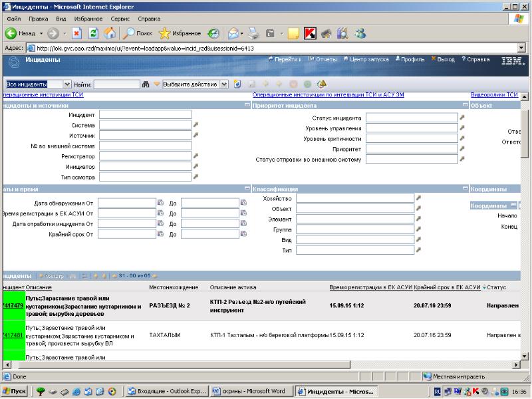Open the Профиль link
Viewport: 532px width, 399px height.
pos(410,59)
